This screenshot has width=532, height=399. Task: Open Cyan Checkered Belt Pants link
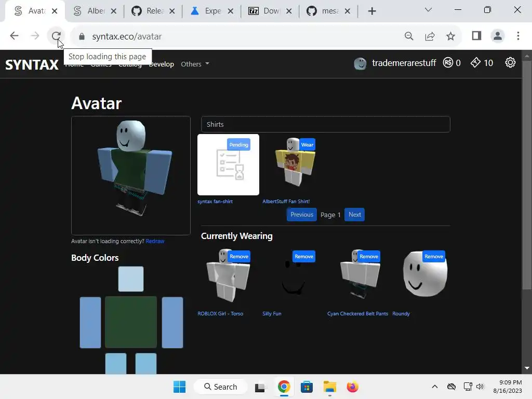(357, 313)
